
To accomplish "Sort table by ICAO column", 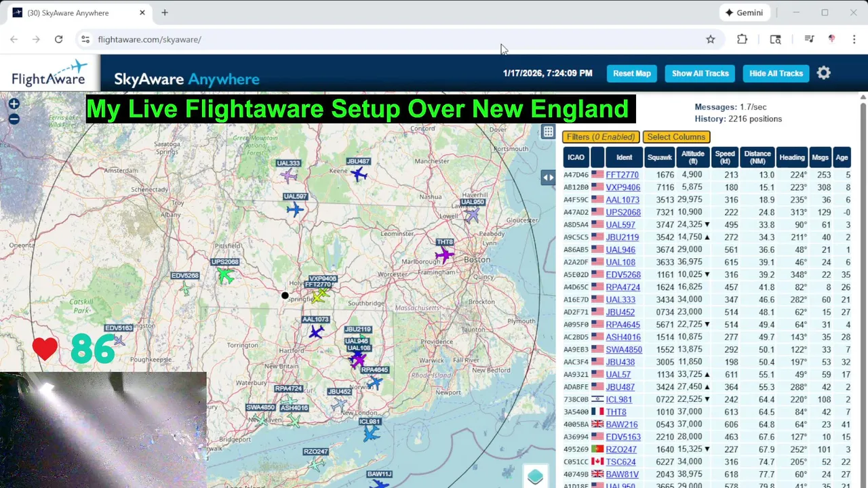I will pyautogui.click(x=576, y=157).
